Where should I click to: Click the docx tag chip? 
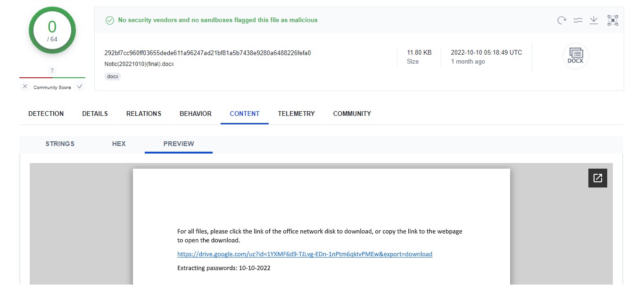coord(113,76)
